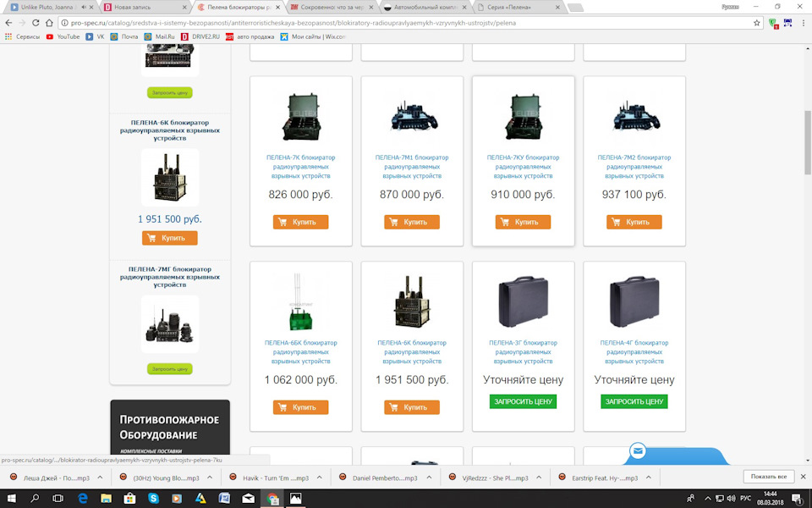Go back using browser back arrow
The image size is (812, 508).
[8, 23]
